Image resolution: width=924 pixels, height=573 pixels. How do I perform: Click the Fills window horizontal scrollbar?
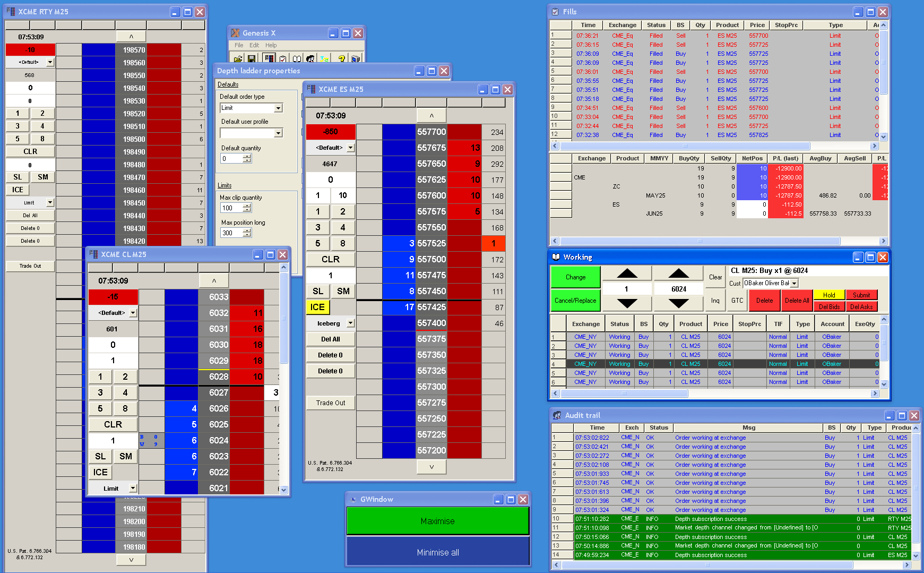coord(685,146)
